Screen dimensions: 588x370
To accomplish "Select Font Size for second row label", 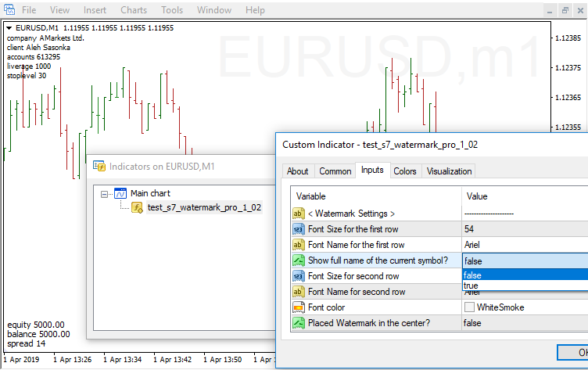I will coord(353,276).
